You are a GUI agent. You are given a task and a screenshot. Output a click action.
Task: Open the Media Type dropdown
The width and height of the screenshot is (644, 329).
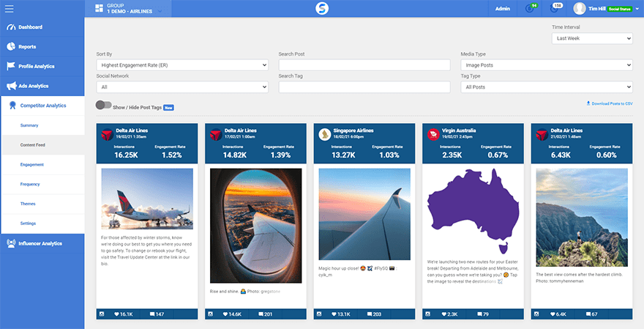[x=547, y=65]
